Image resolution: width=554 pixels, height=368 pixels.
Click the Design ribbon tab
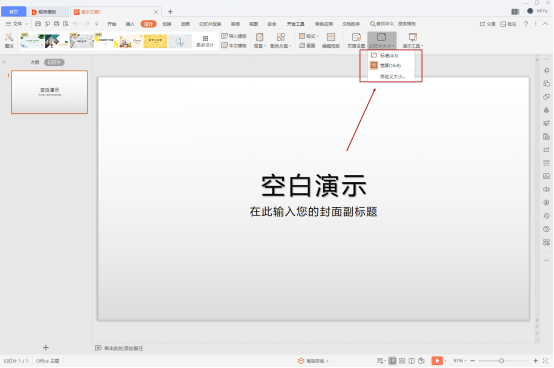[148, 24]
